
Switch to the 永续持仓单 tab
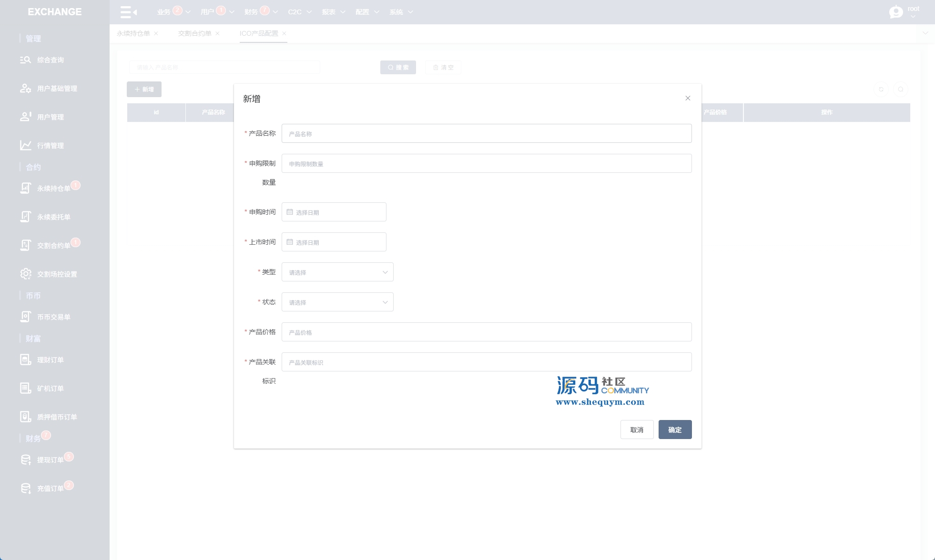click(133, 33)
